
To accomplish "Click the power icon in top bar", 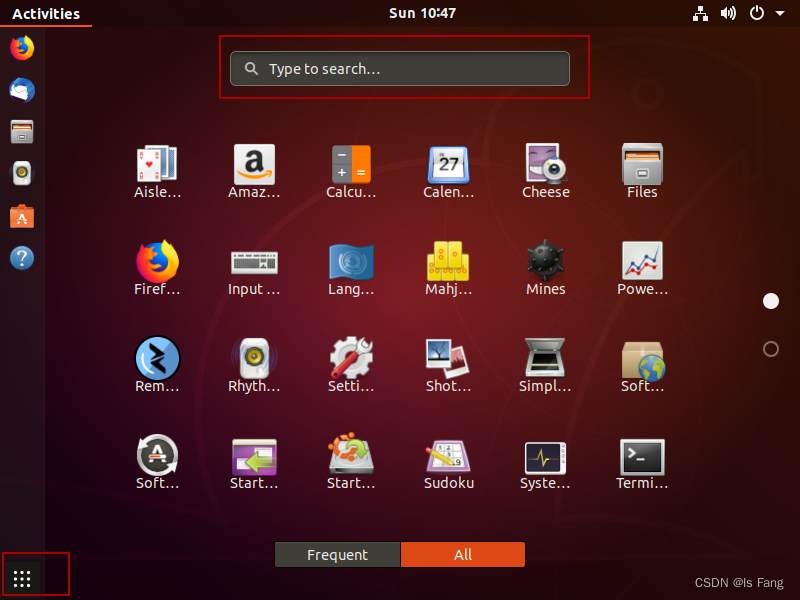I will (x=757, y=13).
